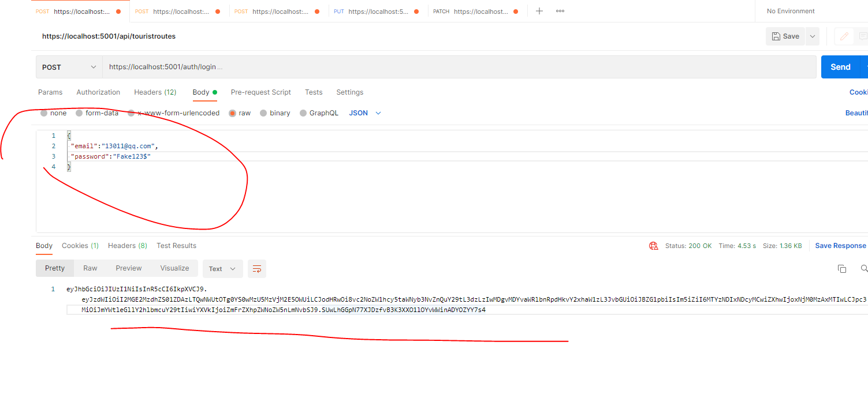Click the No Environment selector
The image size is (868, 413).
click(x=791, y=10)
